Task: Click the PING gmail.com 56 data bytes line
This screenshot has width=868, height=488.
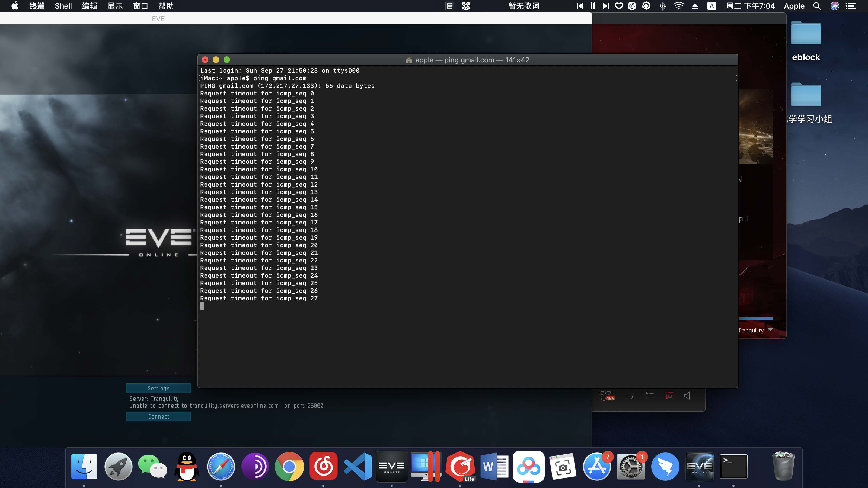Action: (x=287, y=86)
